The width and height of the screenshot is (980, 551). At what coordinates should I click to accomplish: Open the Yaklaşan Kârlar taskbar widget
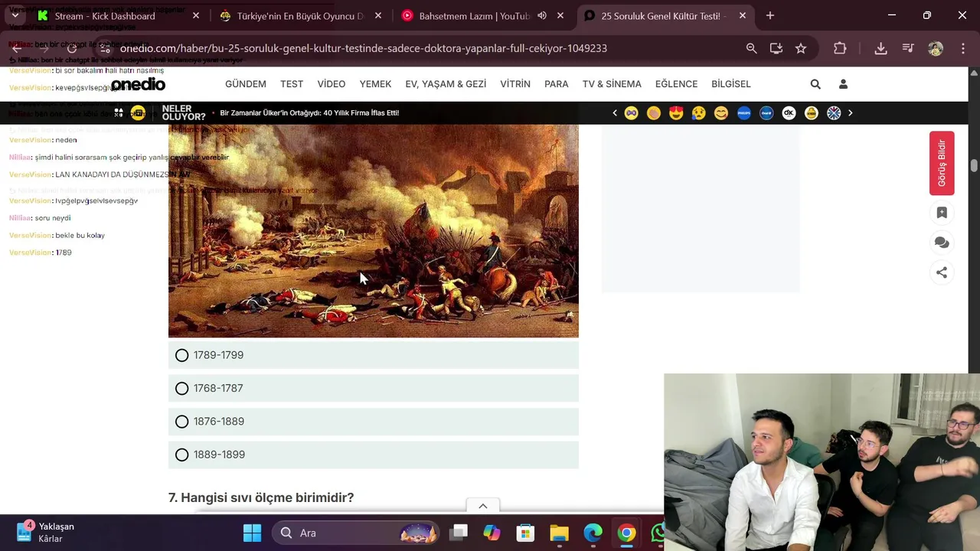tap(47, 533)
